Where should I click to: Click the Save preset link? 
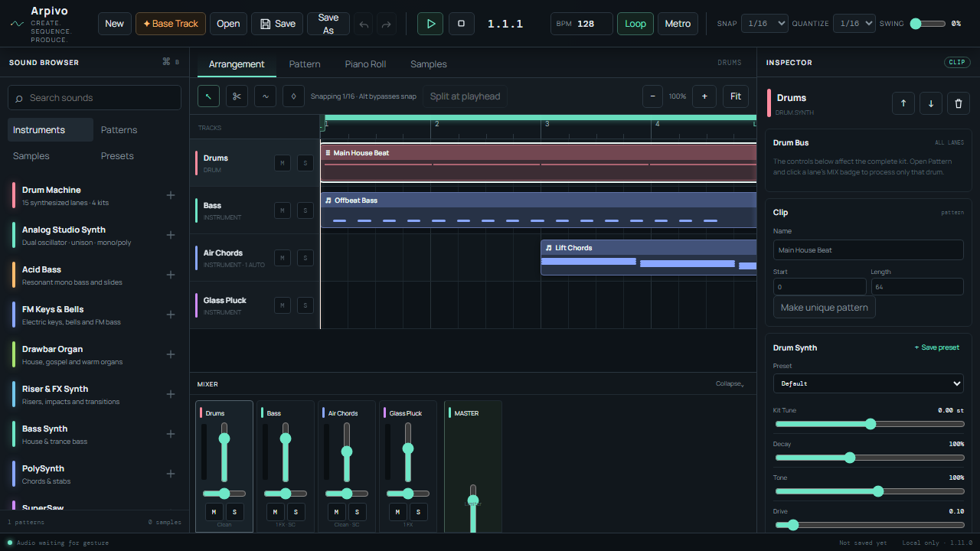coord(937,347)
